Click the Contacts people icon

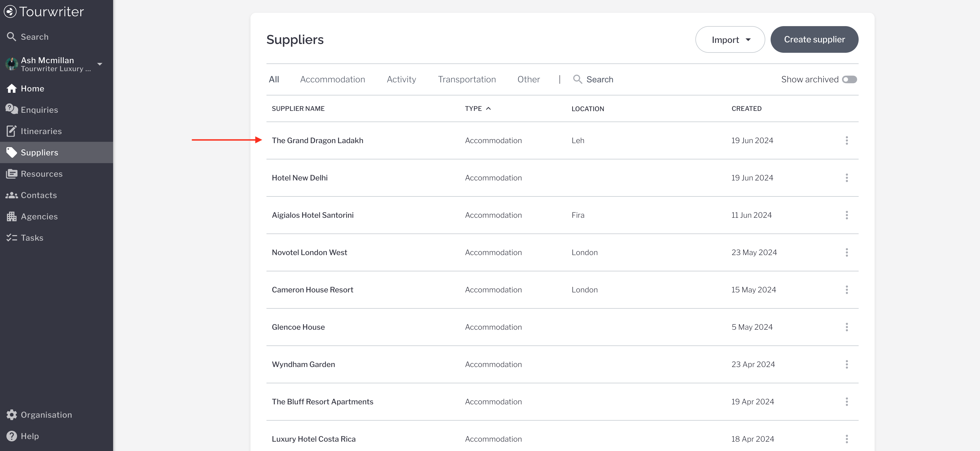tap(11, 195)
